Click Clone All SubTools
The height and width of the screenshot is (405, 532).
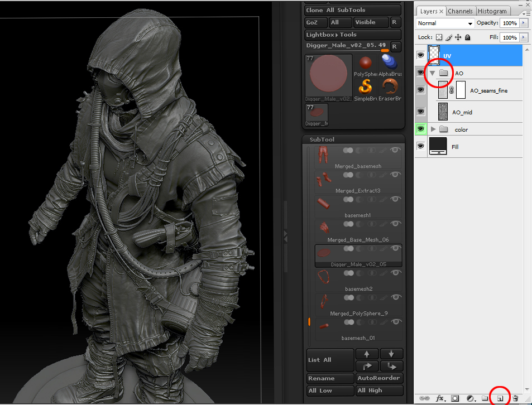(x=353, y=10)
